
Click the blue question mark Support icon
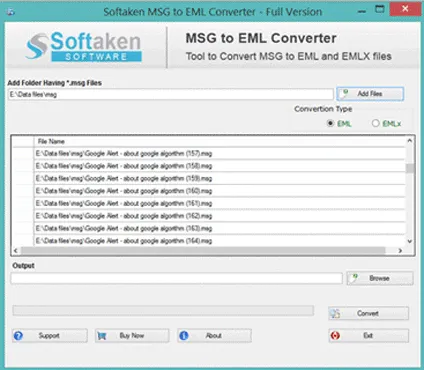(x=18, y=336)
